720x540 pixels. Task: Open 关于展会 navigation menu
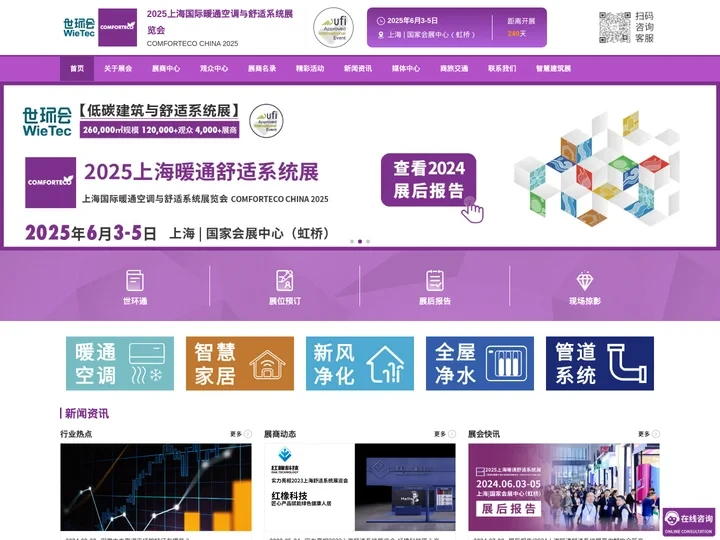(118, 68)
